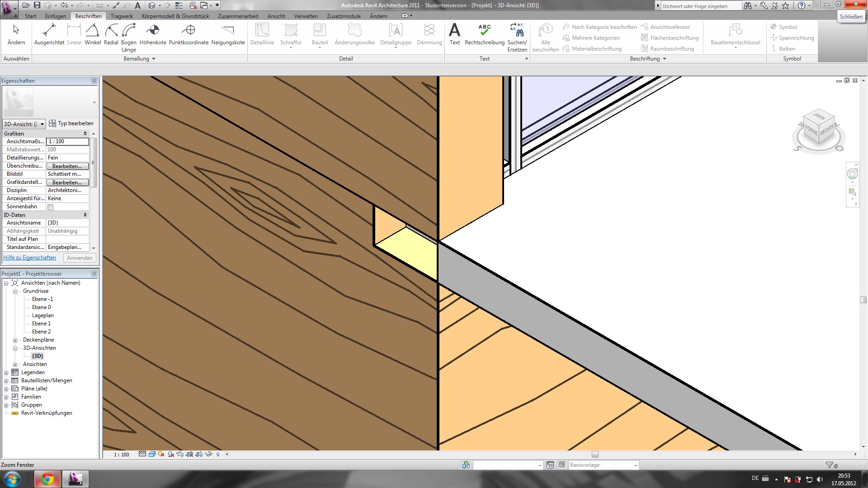
Task: Select the Punktkoordinate spot coordinate tool
Action: [189, 34]
